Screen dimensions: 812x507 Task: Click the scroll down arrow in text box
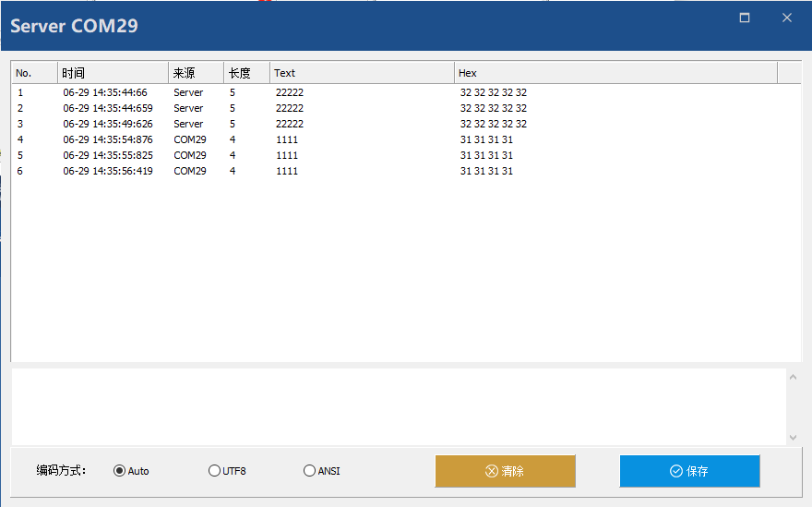click(794, 438)
